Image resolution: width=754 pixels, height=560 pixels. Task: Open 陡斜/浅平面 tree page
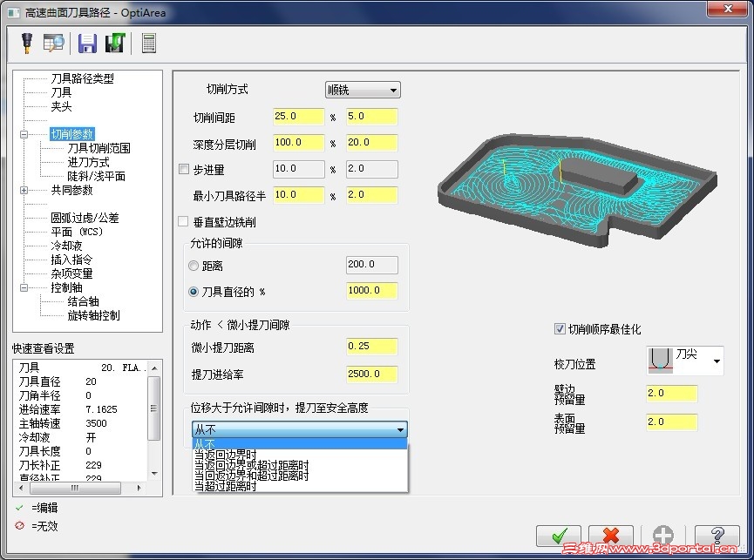click(96, 176)
